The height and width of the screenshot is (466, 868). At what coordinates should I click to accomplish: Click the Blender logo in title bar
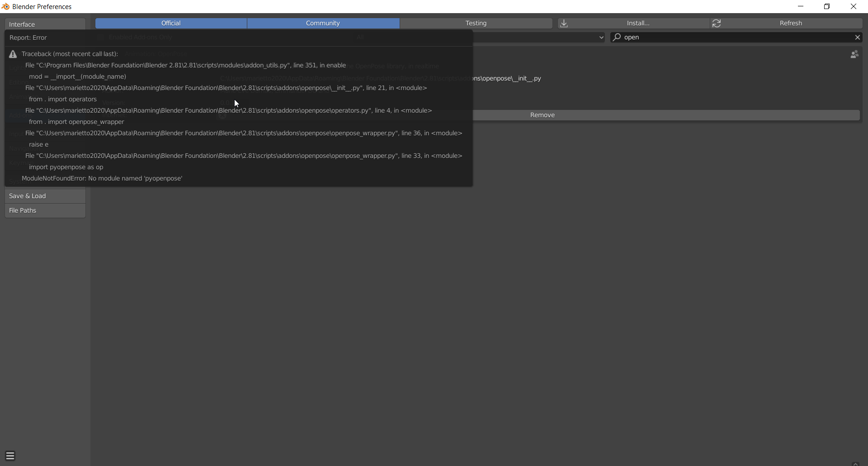pos(5,6)
